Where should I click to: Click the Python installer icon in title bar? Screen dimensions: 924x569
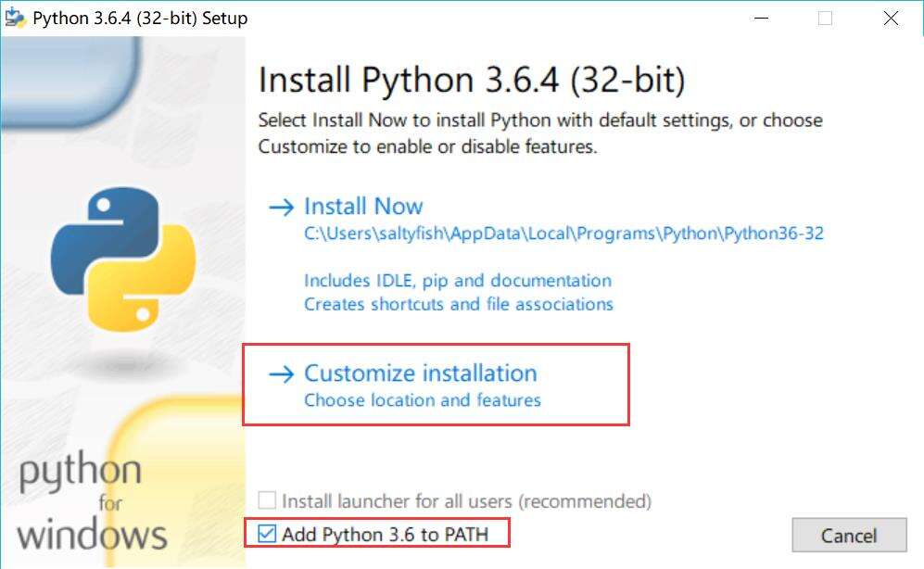pyautogui.click(x=15, y=19)
